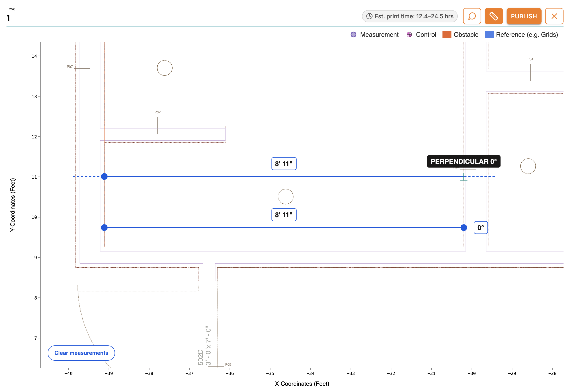568x392 pixels.
Task: Click dashed circle right of PERPENDICULAR tooltip
Action: click(x=528, y=166)
